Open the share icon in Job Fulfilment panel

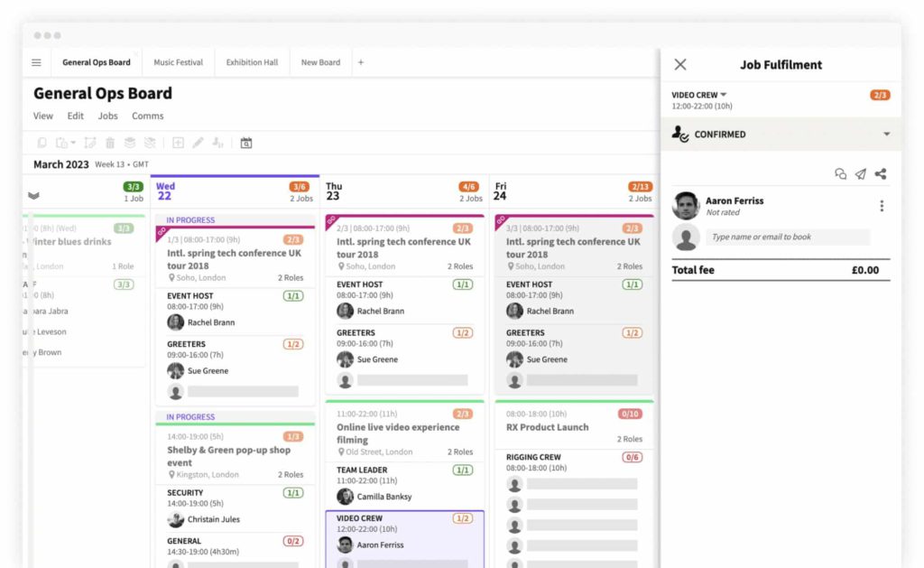point(881,174)
